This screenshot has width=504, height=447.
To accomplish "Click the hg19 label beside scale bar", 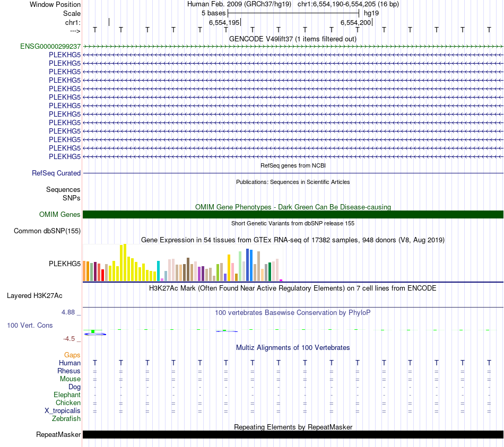I will [371, 13].
